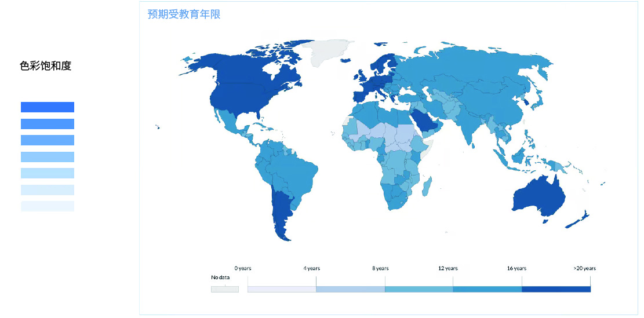Click the 4–8 years legend segment
644x318 pixels.
coord(350,289)
